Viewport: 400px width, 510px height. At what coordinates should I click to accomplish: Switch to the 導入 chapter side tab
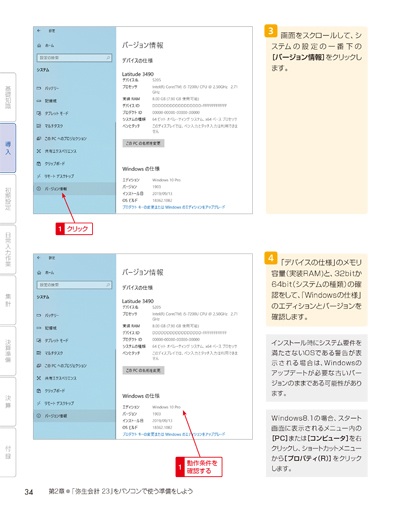click(8, 148)
